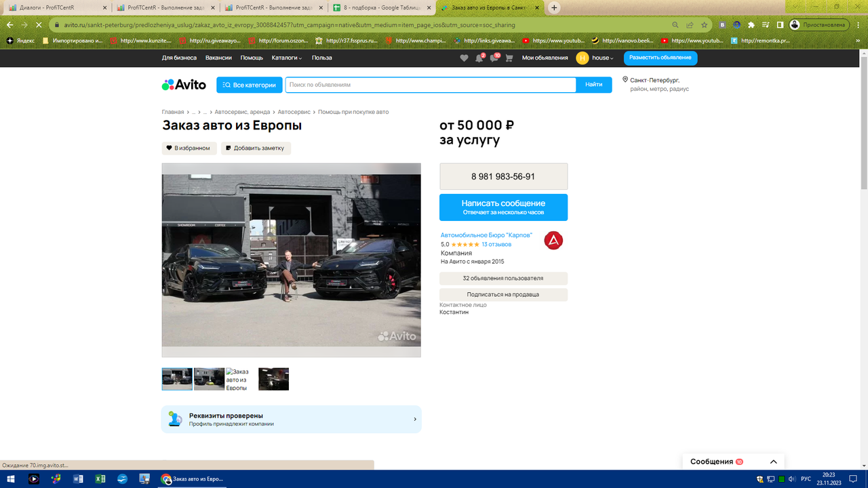Open favorites via heart icon in Avito header
The height and width of the screenshot is (488, 868).
point(464,58)
